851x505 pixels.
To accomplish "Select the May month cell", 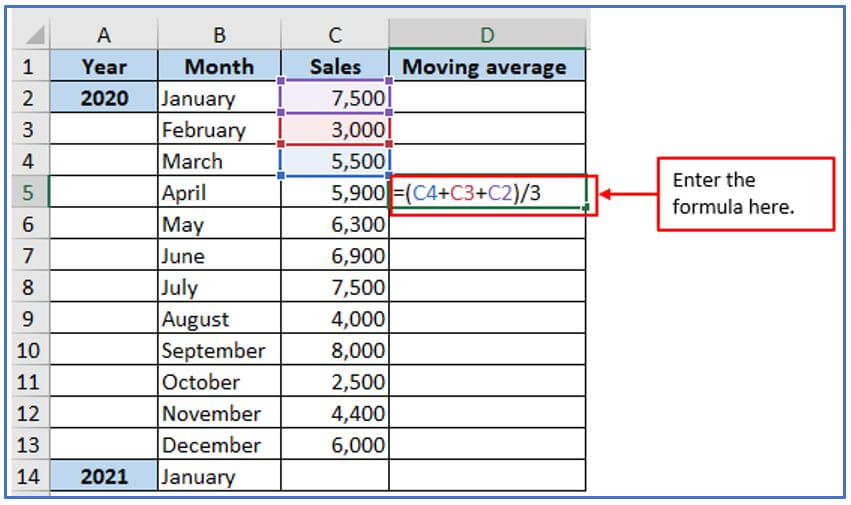I will click(x=219, y=224).
